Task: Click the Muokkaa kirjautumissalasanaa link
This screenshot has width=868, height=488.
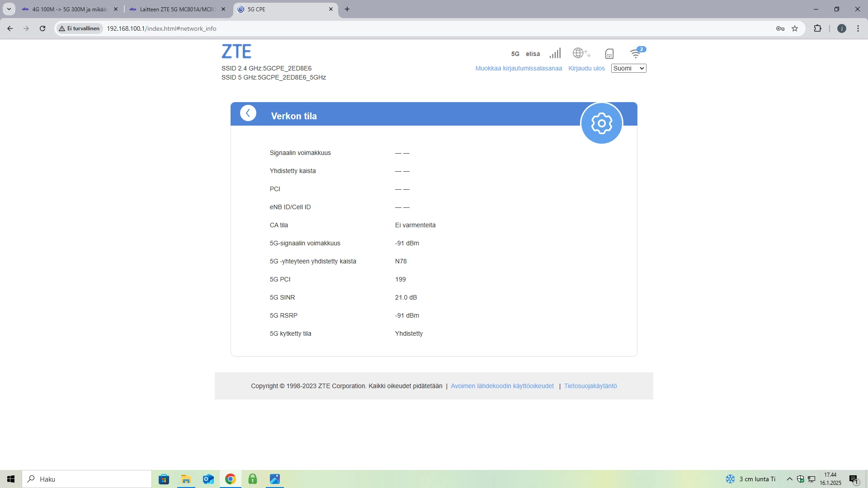Action: [x=519, y=68]
